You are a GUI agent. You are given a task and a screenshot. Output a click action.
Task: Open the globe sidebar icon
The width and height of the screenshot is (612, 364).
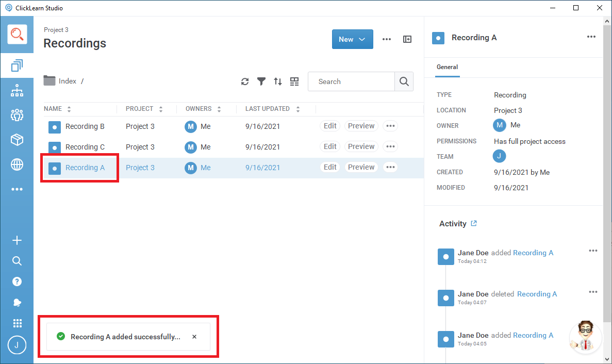[17, 164]
